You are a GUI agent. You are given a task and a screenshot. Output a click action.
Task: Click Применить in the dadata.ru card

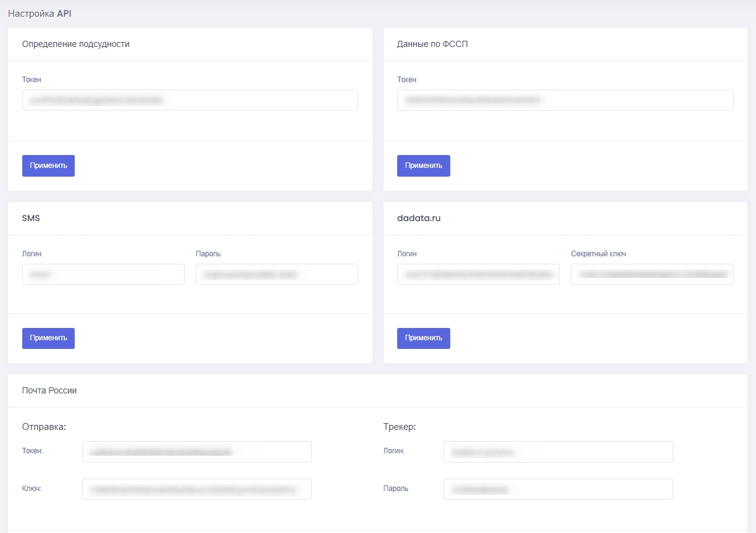point(423,338)
